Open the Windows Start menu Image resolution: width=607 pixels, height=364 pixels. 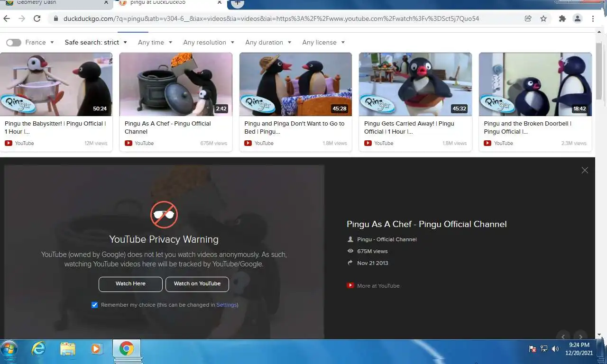pos(9,350)
